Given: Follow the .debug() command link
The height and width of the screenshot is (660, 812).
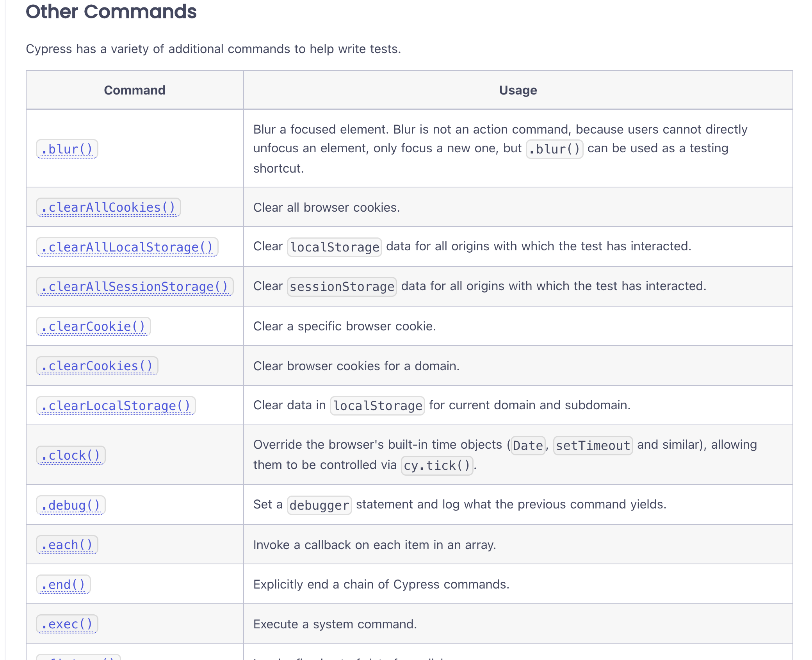Looking at the screenshot, I should tap(71, 505).
